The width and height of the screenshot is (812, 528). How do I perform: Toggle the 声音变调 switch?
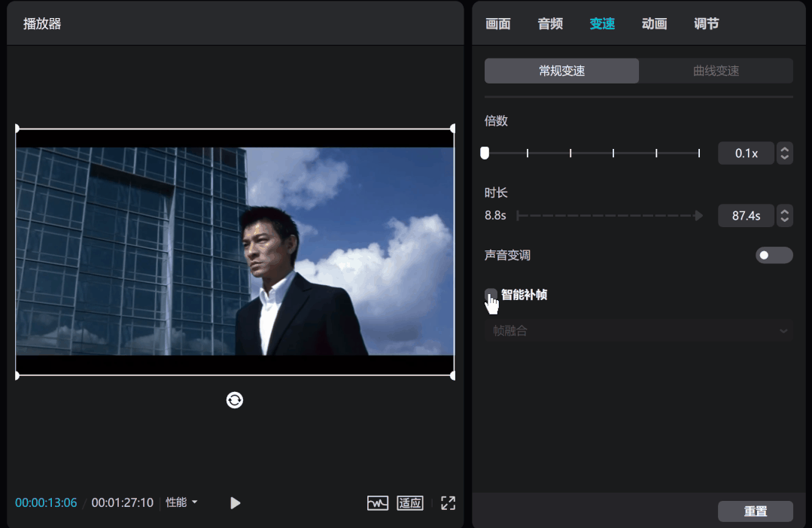coord(774,255)
